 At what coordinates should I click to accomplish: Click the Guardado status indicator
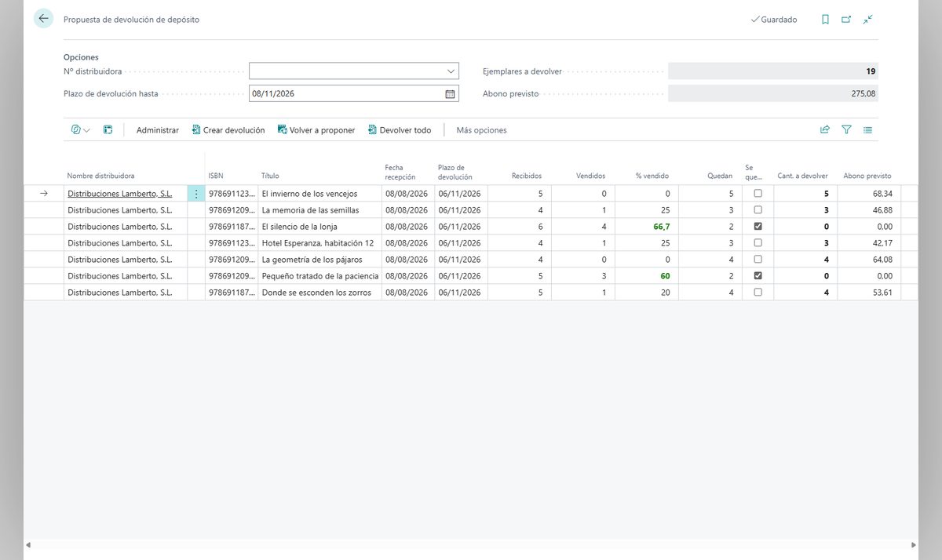(774, 20)
